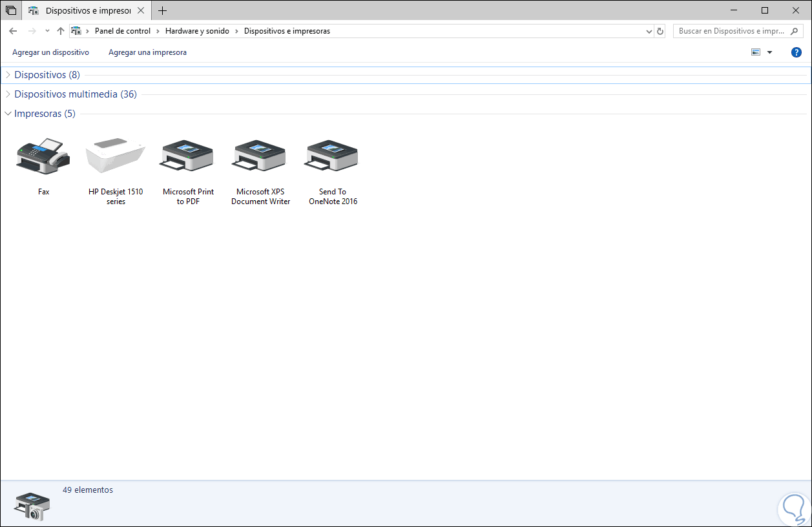Viewport: 812px width, 527px height.
Task: Open a new tab with plus button
Action: [x=162, y=10]
